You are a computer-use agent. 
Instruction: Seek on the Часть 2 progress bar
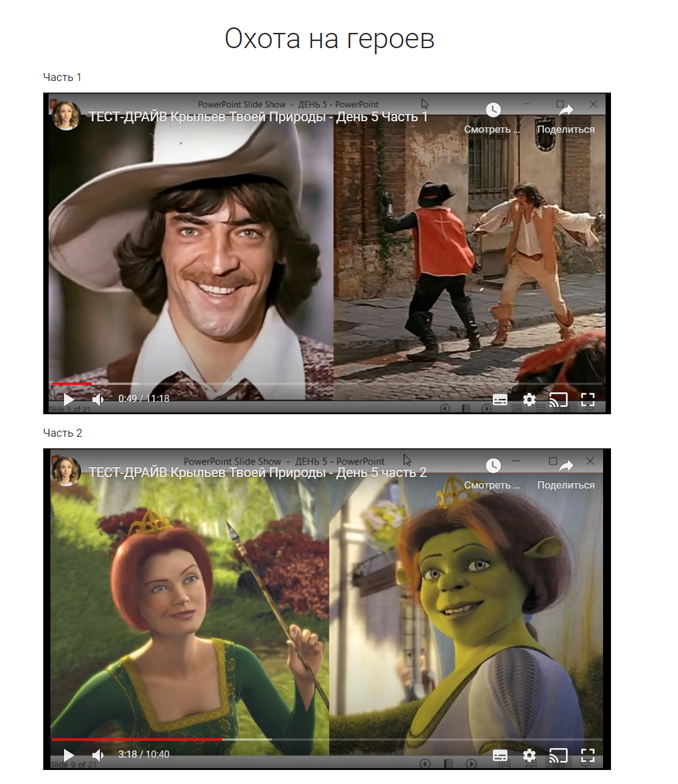tap(327, 740)
